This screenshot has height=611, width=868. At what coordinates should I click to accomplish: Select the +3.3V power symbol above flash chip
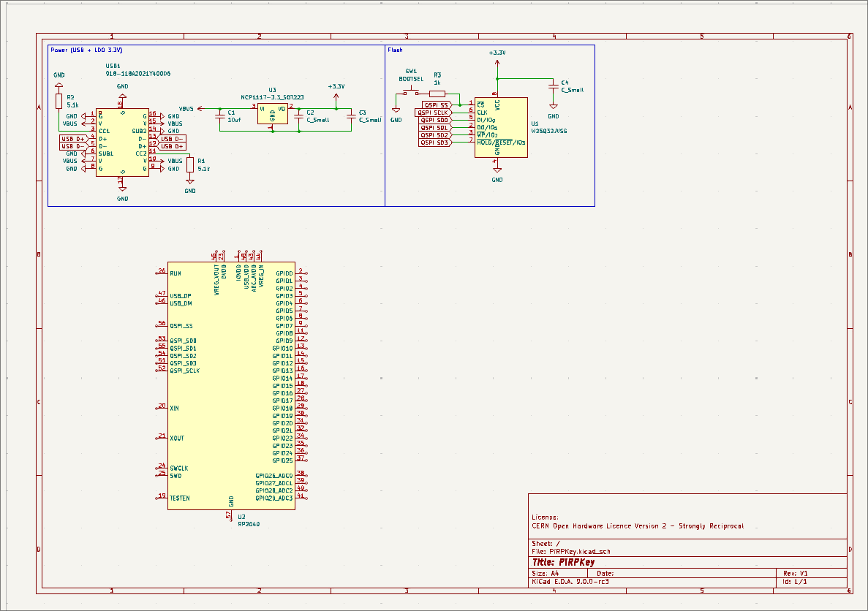pyautogui.click(x=497, y=57)
